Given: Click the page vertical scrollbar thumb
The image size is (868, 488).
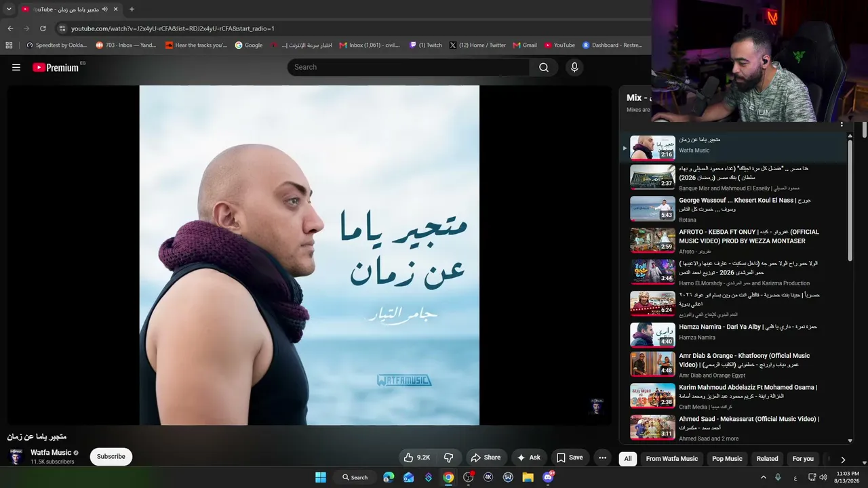Looking at the screenshot, I should tap(865, 129).
